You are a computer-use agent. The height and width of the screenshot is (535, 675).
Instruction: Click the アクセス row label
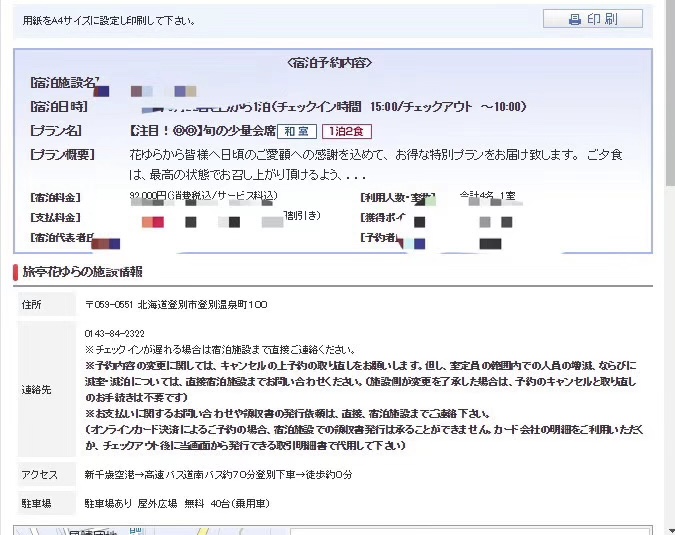coord(39,474)
